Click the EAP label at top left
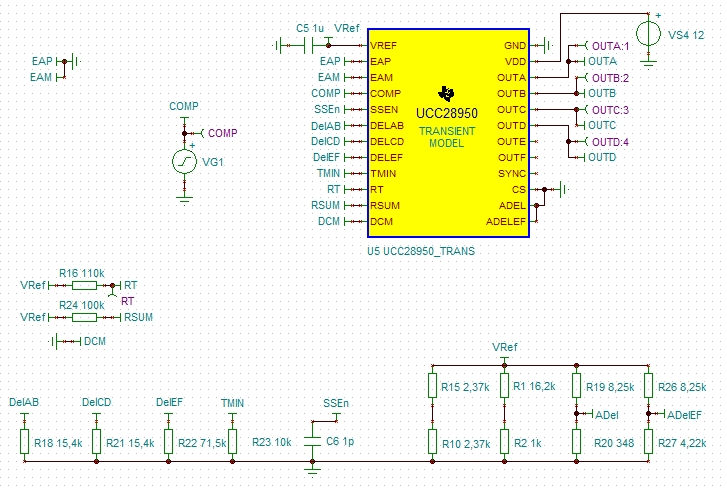This screenshot has width=727, height=489. click(x=42, y=61)
